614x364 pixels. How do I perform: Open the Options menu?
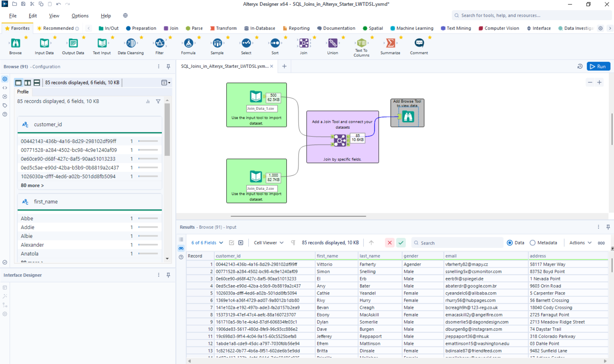click(x=80, y=16)
